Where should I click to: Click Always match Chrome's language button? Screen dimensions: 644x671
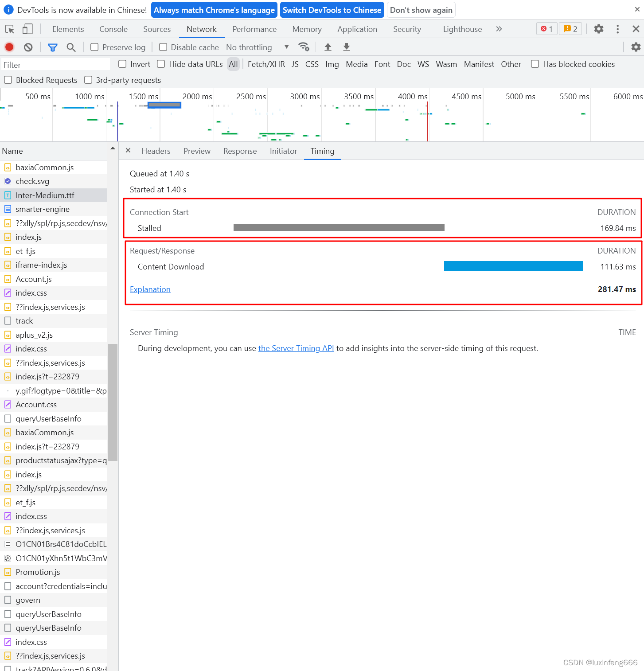[x=214, y=10]
